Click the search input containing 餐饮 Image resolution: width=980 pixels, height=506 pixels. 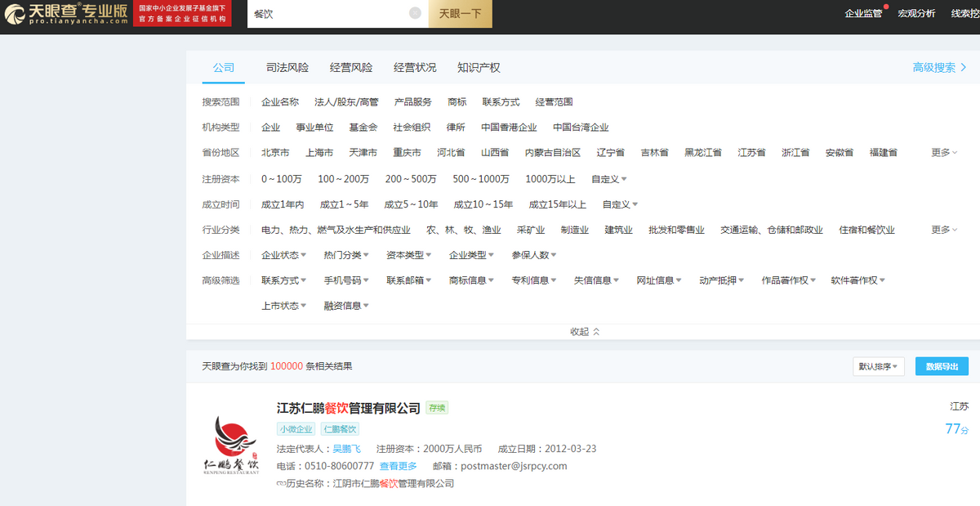tap(327, 13)
